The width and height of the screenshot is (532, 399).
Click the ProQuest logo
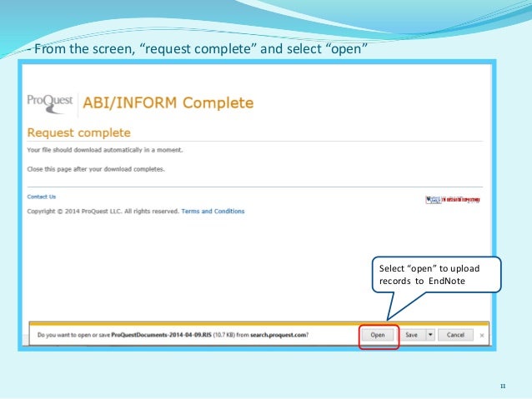pos(50,104)
